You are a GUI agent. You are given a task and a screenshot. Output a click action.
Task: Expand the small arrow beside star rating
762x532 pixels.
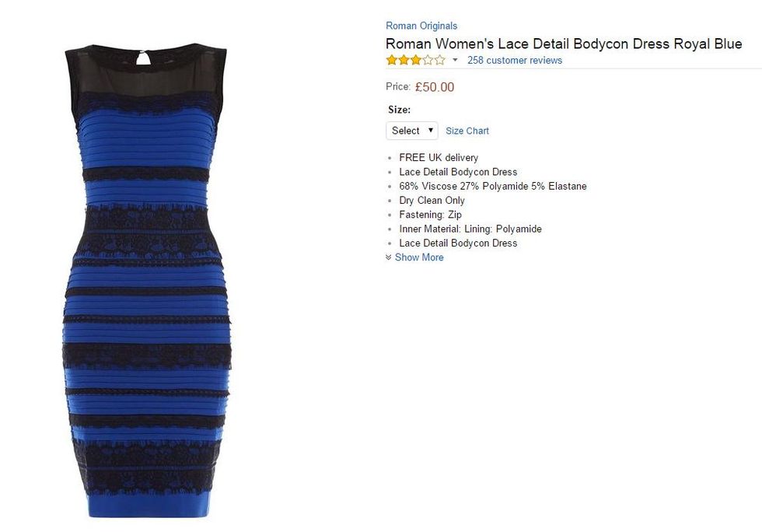coord(455,60)
